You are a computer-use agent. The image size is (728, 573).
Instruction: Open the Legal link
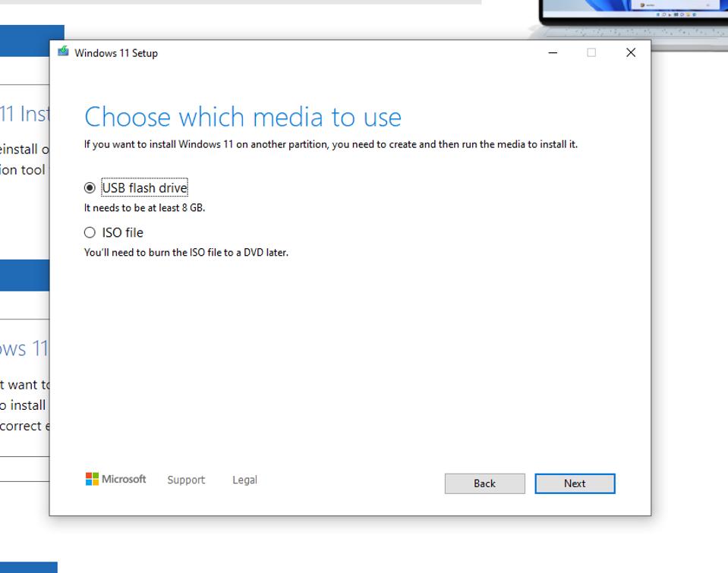[244, 480]
